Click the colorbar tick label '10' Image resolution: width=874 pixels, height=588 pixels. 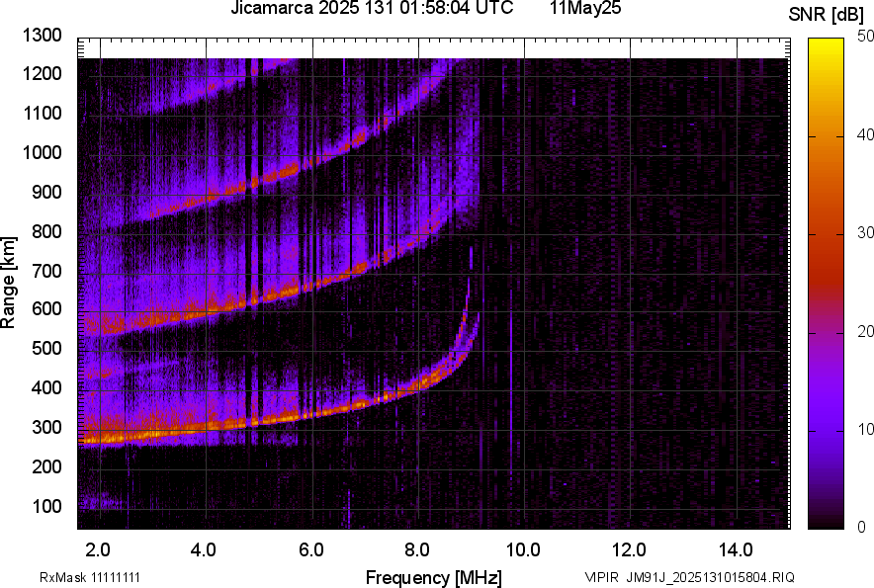point(865,429)
